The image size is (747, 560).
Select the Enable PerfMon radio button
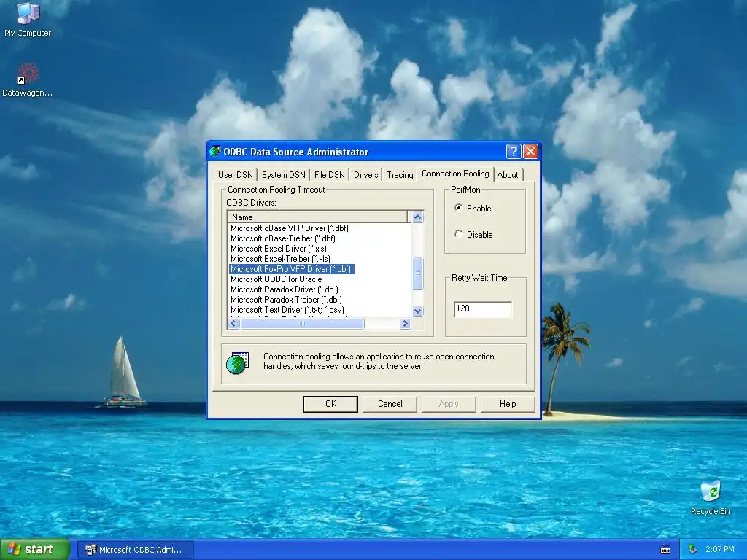(458, 208)
